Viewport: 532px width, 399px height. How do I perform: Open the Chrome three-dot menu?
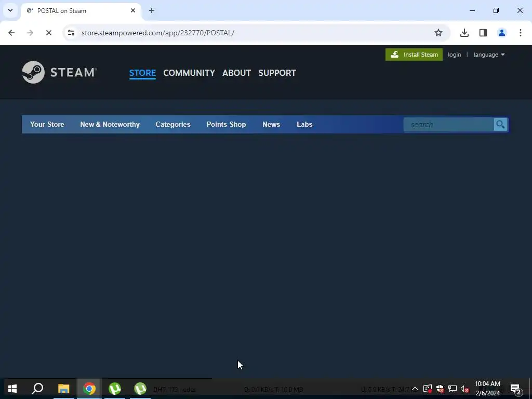(521, 33)
